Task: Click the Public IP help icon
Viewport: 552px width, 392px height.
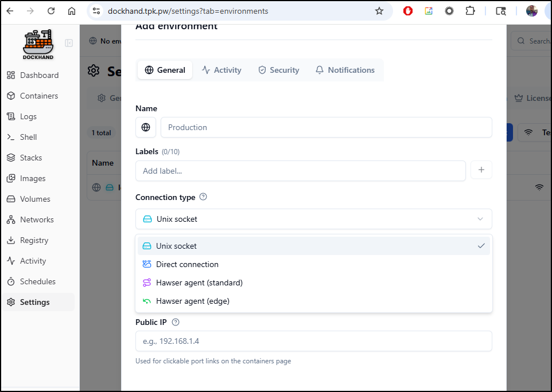Action: point(176,322)
